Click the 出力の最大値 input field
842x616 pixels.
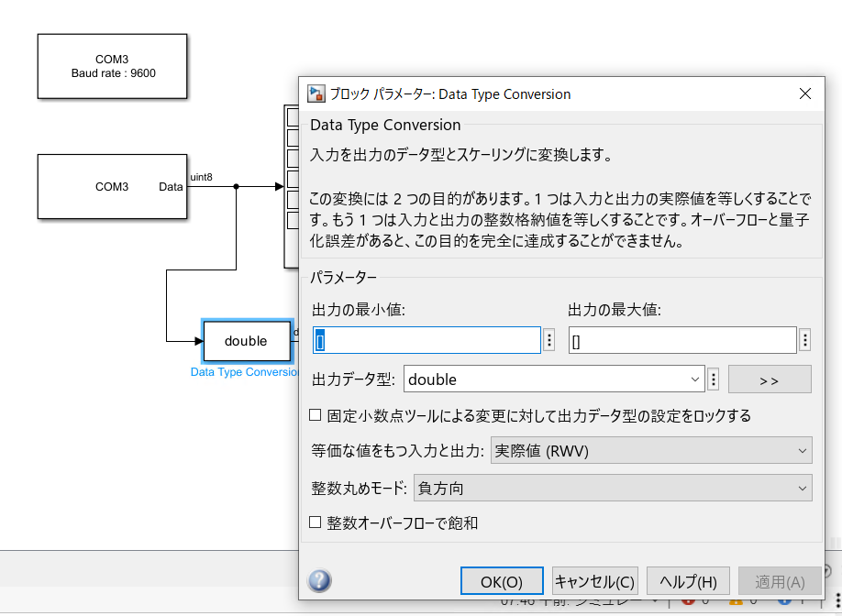pos(682,340)
